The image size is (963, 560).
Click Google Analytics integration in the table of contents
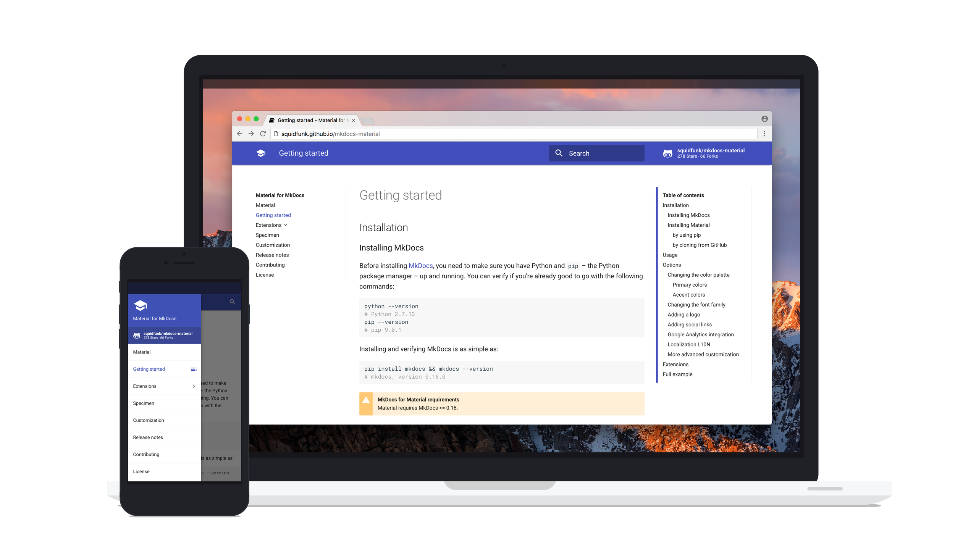[700, 334]
